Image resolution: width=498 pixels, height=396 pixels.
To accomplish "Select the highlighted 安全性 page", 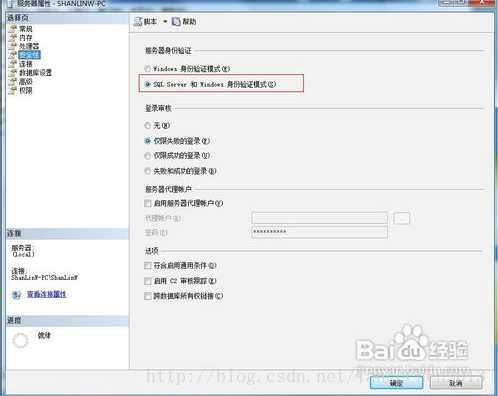I will (29, 55).
